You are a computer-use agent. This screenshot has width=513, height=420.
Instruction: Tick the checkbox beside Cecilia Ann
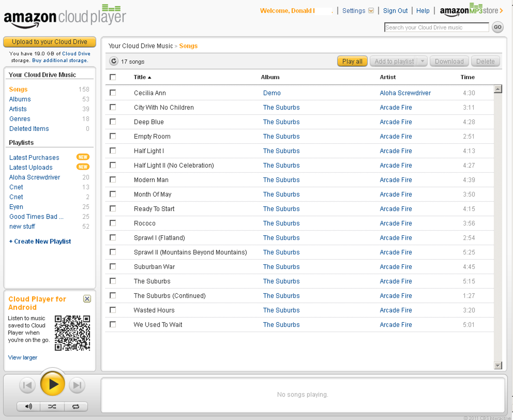[113, 93]
